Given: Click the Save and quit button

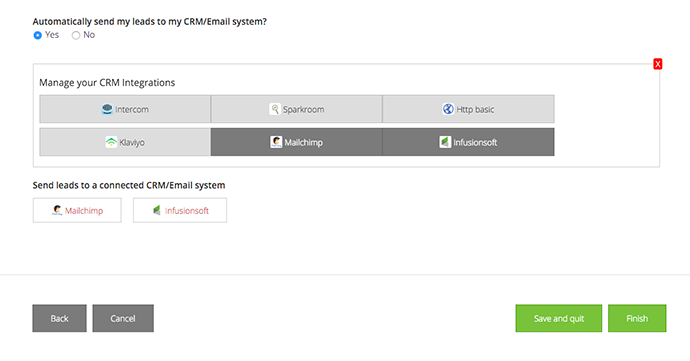Looking at the screenshot, I should (x=559, y=318).
